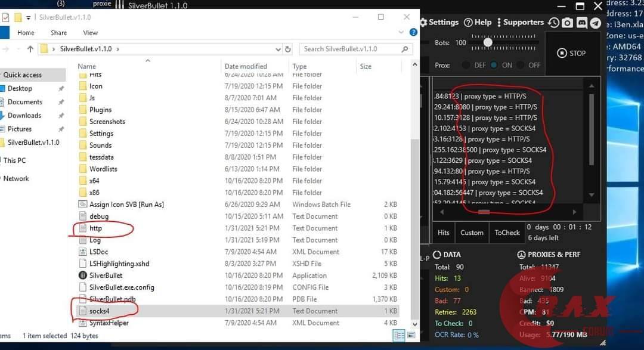Select the ON proxy radio option

point(494,65)
